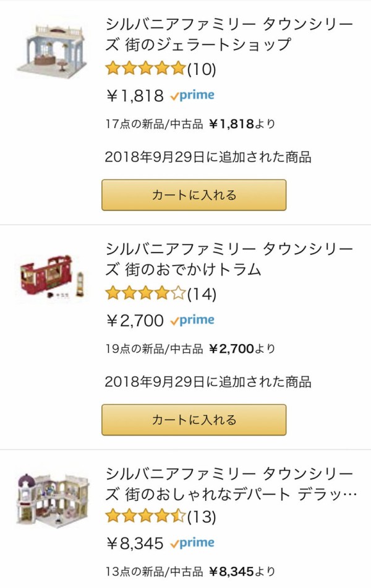371x588 pixels.
Task: Open the (13) reviews count
Action: pos(202,516)
